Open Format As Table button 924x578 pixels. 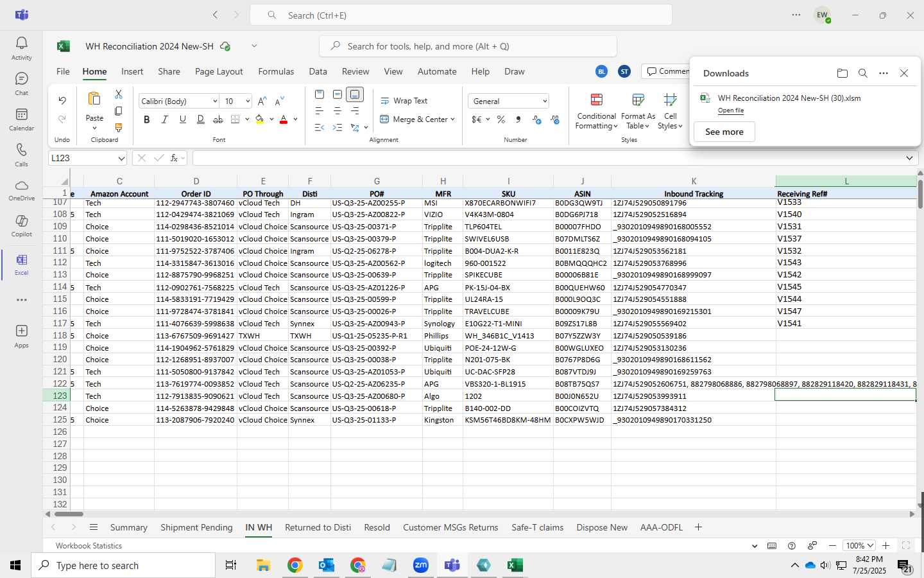point(638,111)
